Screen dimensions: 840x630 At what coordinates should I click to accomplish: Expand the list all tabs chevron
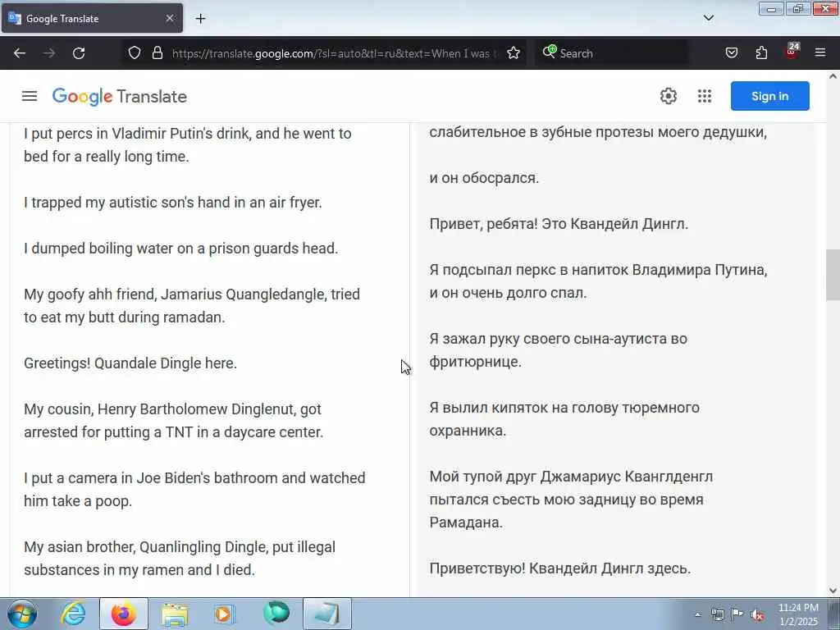(708, 18)
